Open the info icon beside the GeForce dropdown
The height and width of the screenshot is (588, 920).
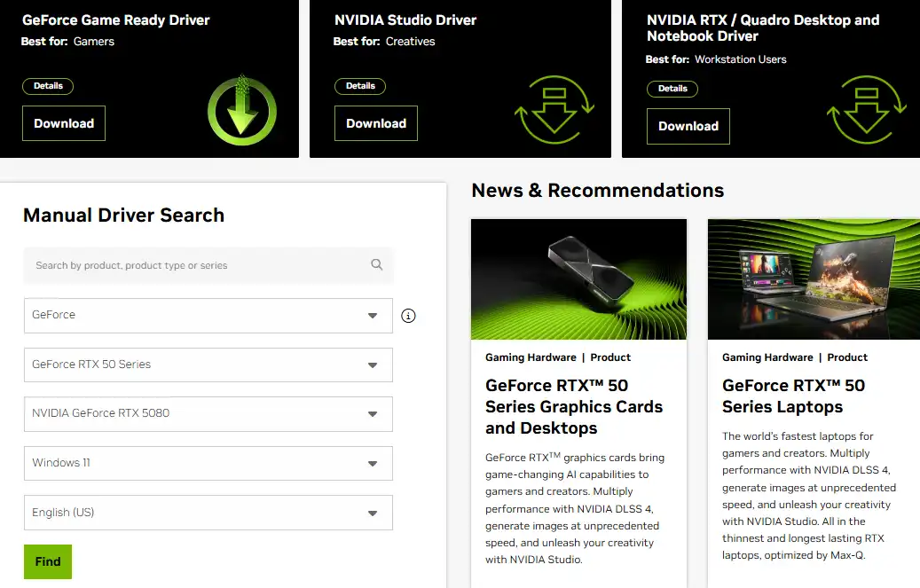click(x=408, y=316)
